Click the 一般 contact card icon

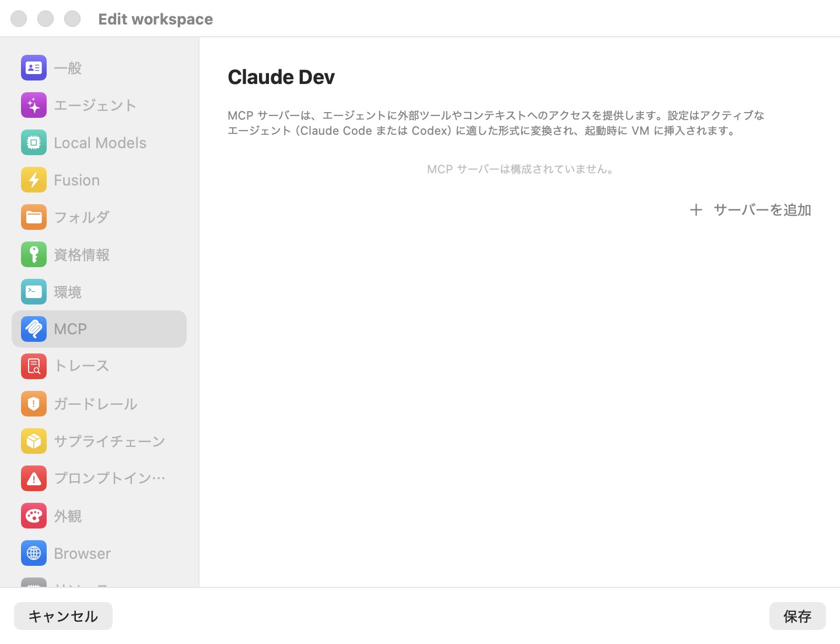click(34, 68)
